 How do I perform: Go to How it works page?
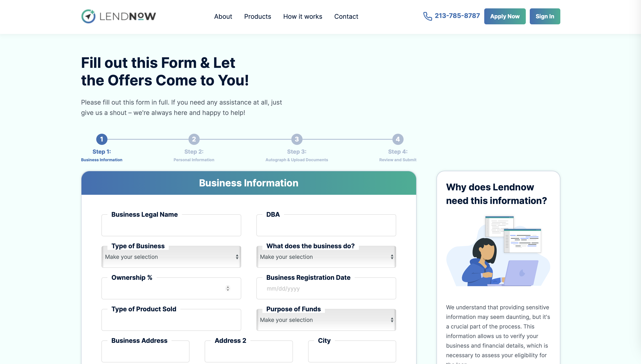303,17
